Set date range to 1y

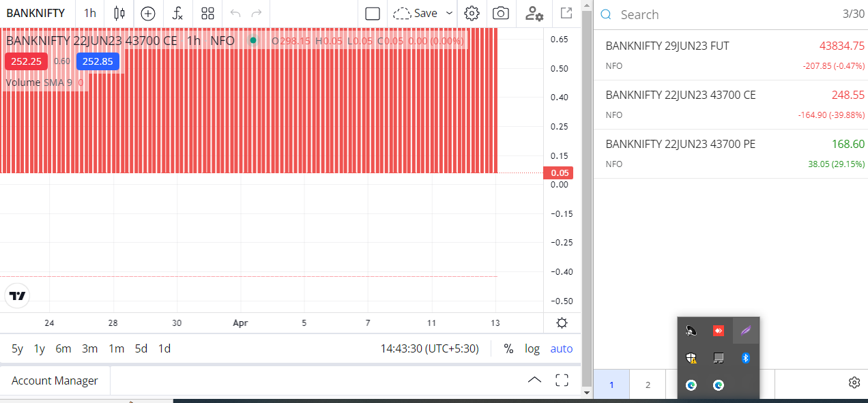(40, 348)
